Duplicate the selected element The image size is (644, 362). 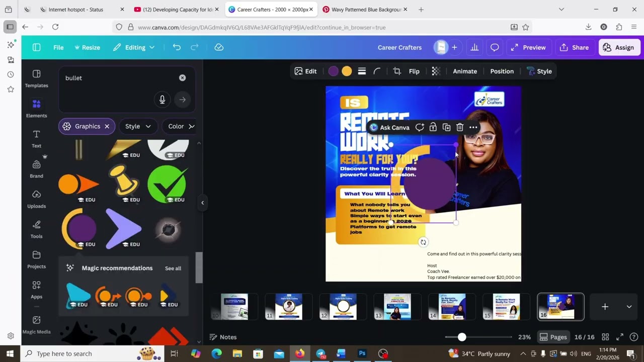click(446, 128)
